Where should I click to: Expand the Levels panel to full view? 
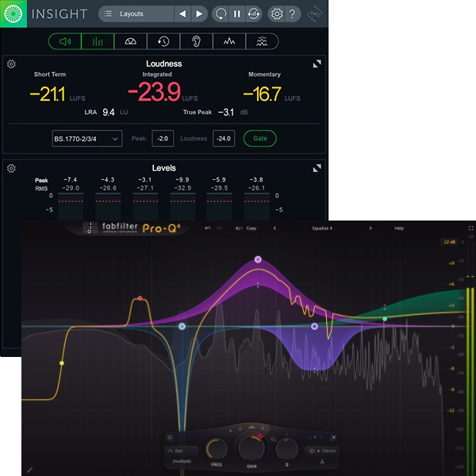[x=317, y=168]
